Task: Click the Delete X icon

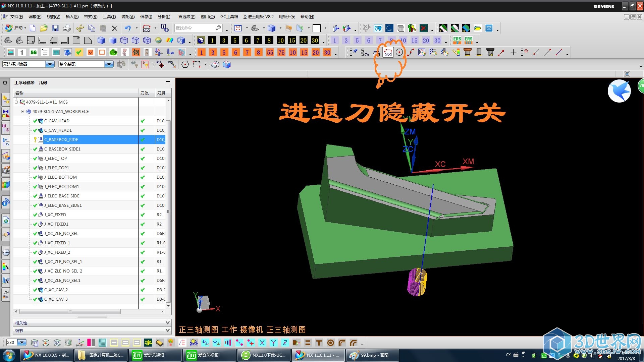Action: pos(114,28)
